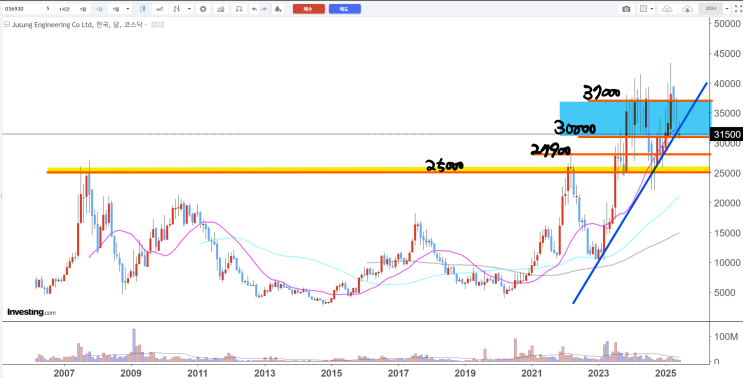Select the 5 minute interval button
743x378 pixels.
pyautogui.click(x=48, y=9)
